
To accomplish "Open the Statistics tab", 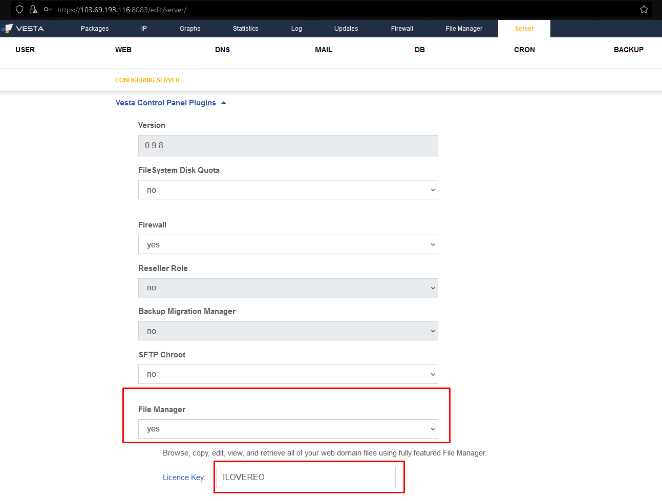I will click(245, 29).
